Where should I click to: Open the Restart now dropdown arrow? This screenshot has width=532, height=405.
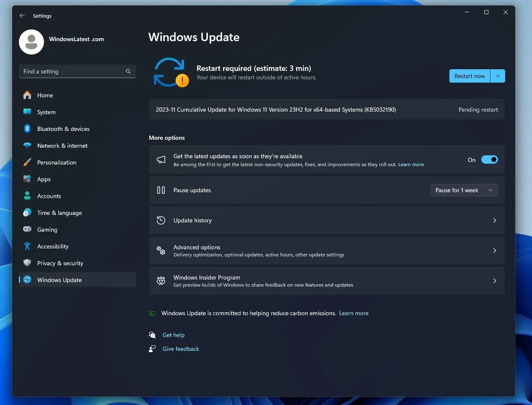(498, 76)
